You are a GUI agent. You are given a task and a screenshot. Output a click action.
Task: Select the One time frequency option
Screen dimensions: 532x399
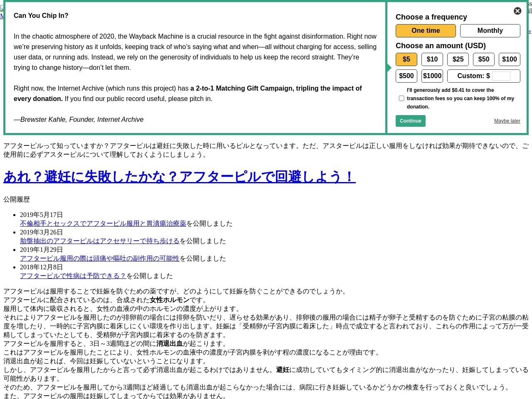point(426,31)
